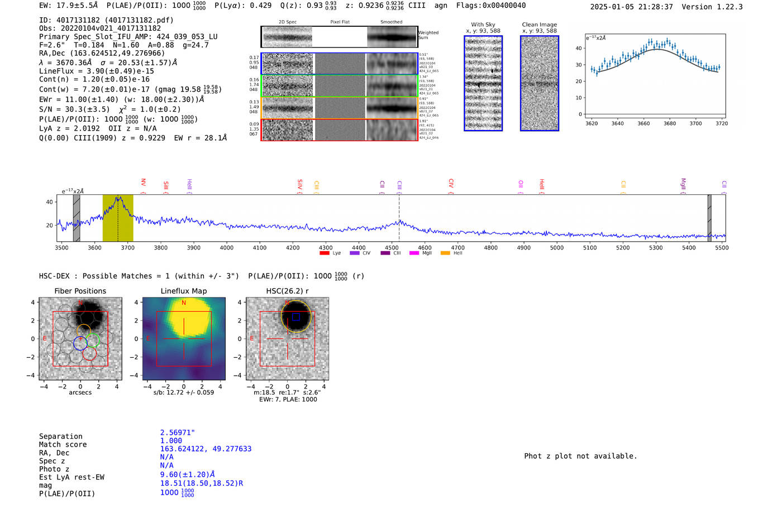Click the yellow aperture circle in HSC image
The width and height of the screenshot is (782, 532).
(296, 317)
